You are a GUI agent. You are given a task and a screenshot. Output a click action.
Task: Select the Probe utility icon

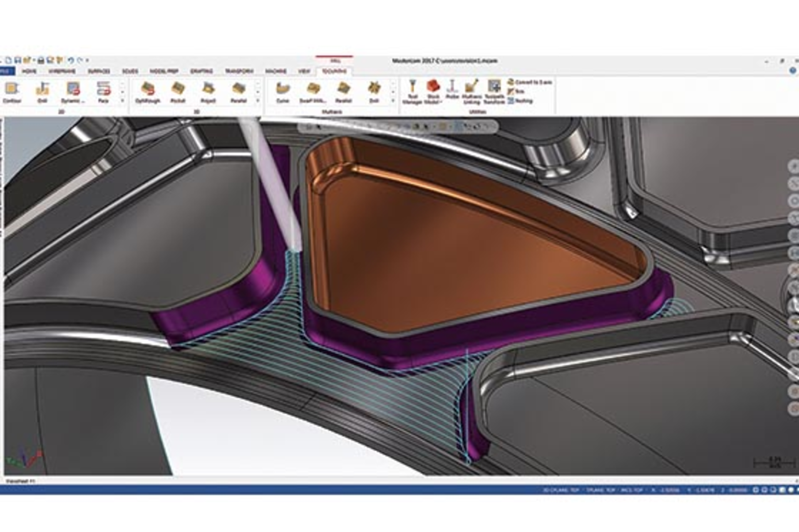pos(452,89)
